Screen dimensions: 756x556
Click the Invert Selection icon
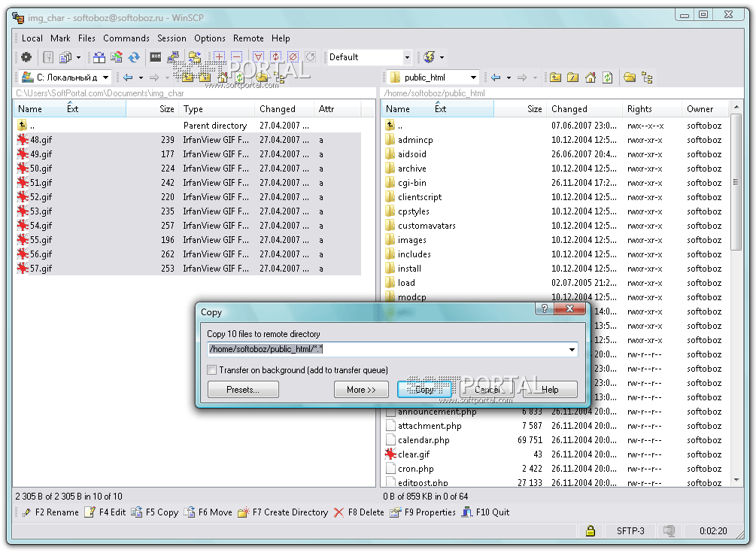[x=276, y=57]
